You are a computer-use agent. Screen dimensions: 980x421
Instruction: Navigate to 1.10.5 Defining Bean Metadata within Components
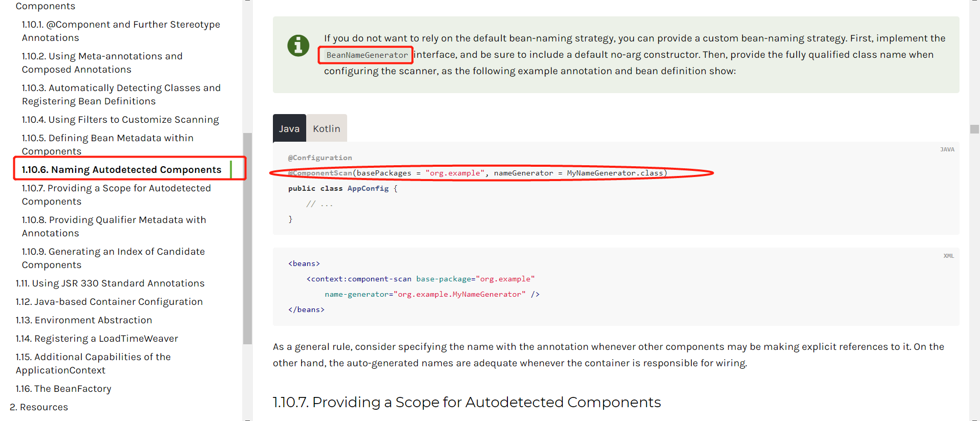(x=108, y=145)
